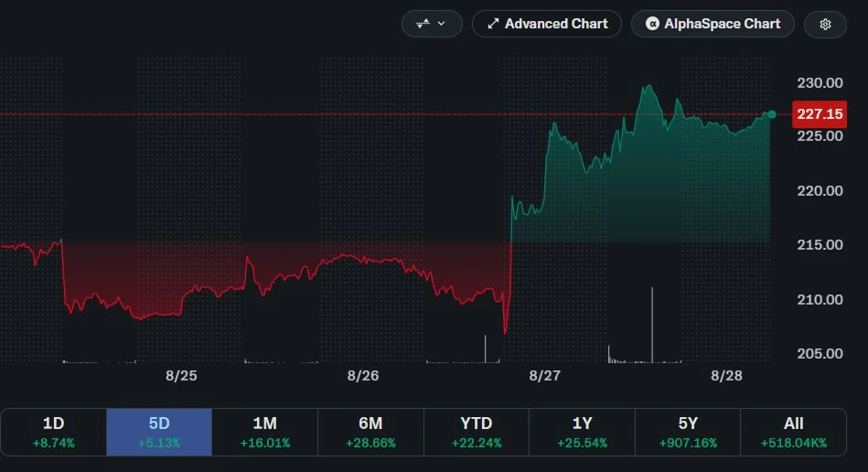Image resolution: width=868 pixels, height=472 pixels.
Task: Show the YTD performance range
Action: [476, 432]
